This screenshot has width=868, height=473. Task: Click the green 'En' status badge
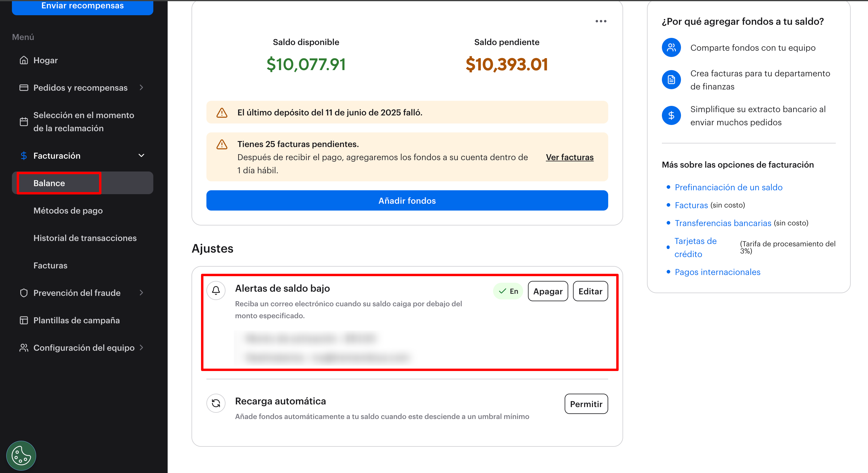(x=508, y=291)
